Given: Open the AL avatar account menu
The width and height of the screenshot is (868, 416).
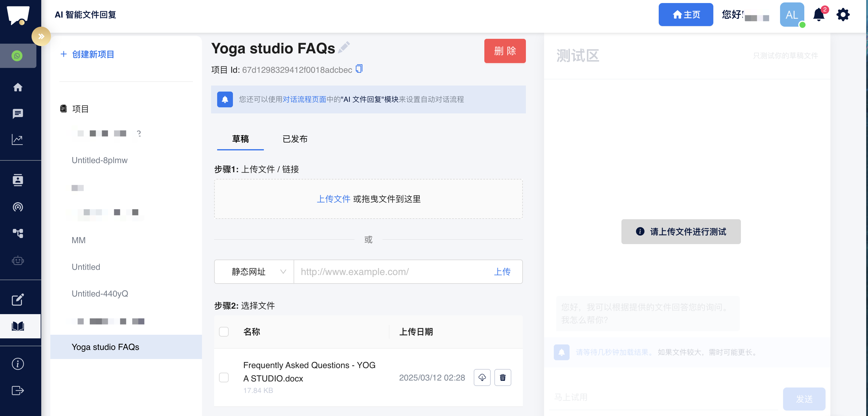Looking at the screenshot, I should click(x=792, y=15).
